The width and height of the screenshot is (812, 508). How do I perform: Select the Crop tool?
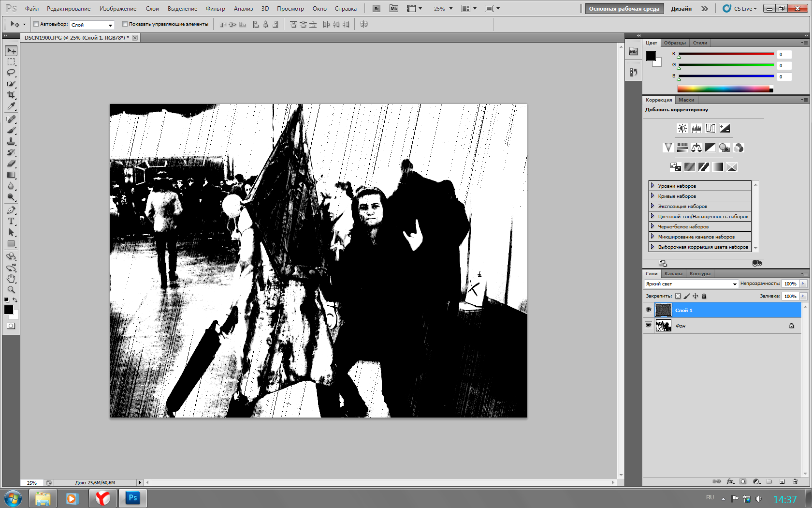pos(11,95)
